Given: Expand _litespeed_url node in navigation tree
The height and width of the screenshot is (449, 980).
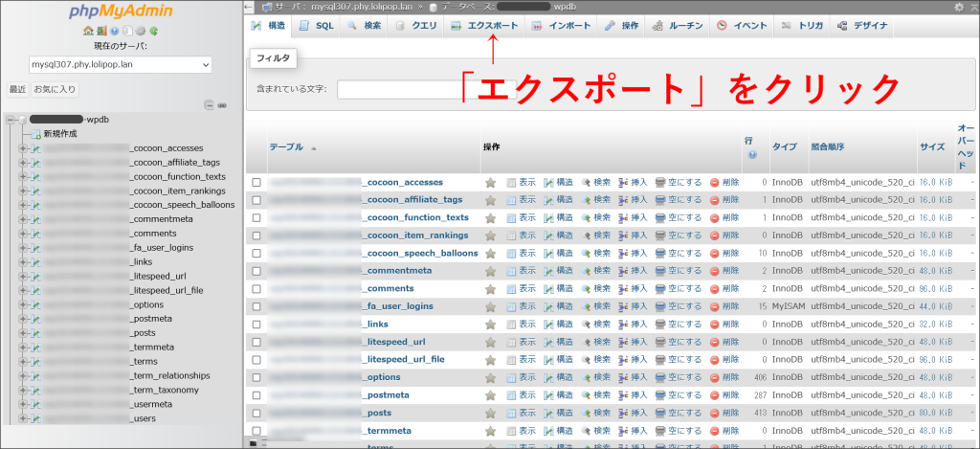Looking at the screenshot, I should 23,277.
